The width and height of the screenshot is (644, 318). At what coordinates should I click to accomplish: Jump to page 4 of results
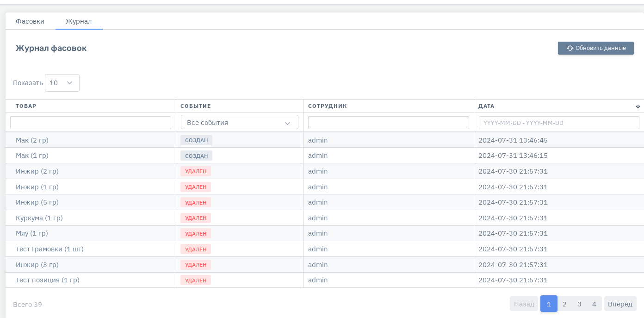tap(594, 304)
